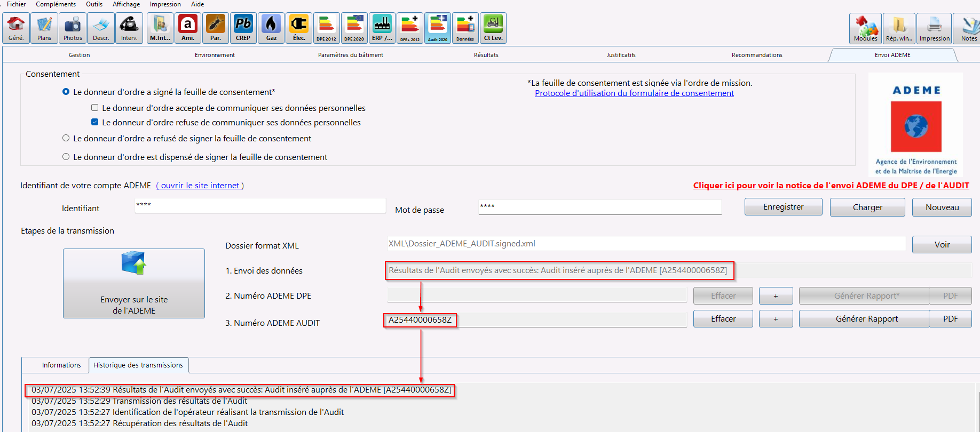Click Effacer on Numéro ADEME AUDIT row
The width and height of the screenshot is (980, 432).
pos(723,319)
